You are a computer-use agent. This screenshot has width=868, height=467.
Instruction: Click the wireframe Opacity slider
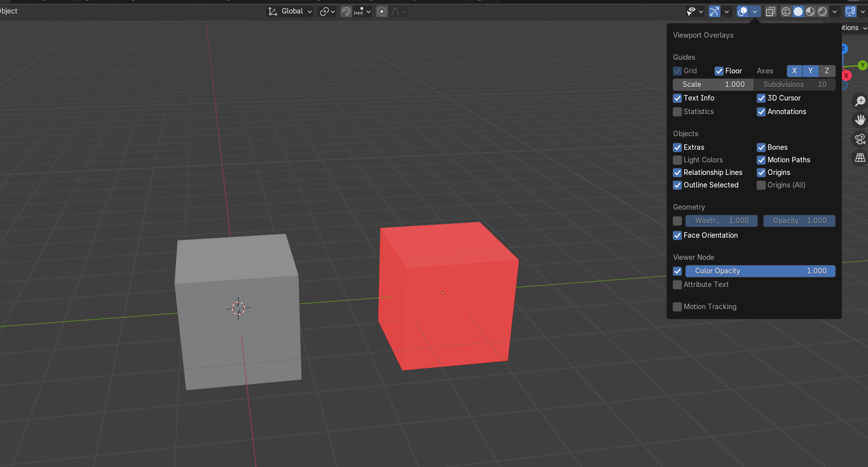[799, 221]
